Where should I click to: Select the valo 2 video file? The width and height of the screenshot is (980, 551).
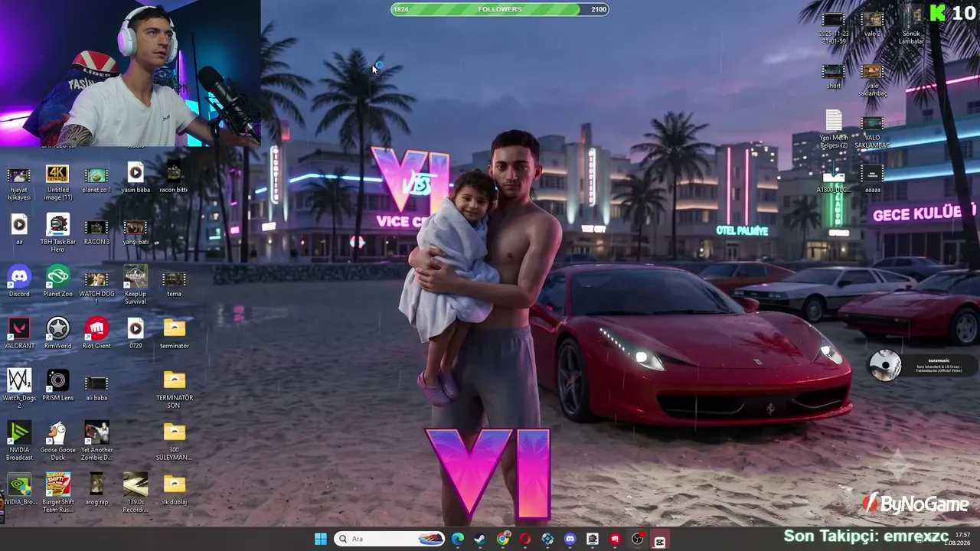872,24
